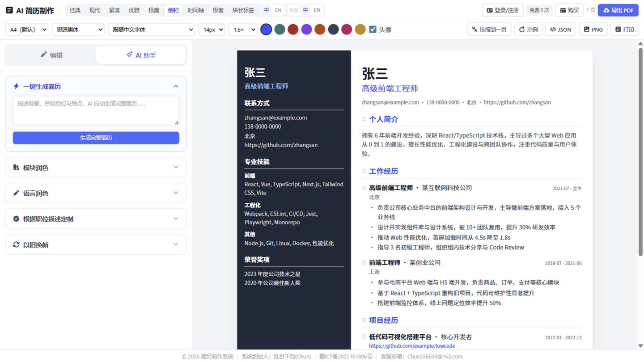Click drag handle beside 前端工程师 · 某创业公司
644x362 pixels.
coord(364,262)
